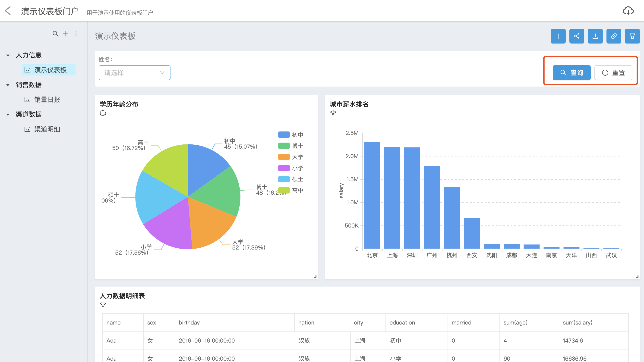The height and width of the screenshot is (362, 644).
Task: Click the cloud download icon in the header
Action: pos(628,11)
